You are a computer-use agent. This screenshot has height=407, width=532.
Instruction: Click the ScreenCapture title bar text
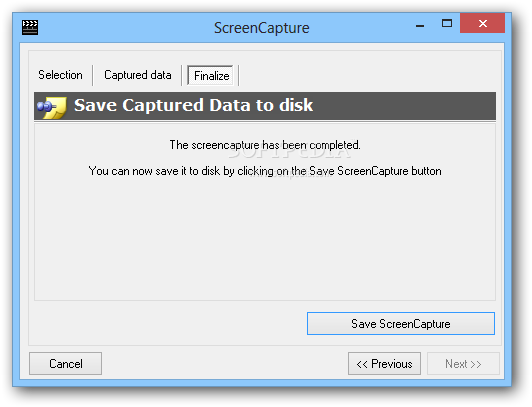262,28
